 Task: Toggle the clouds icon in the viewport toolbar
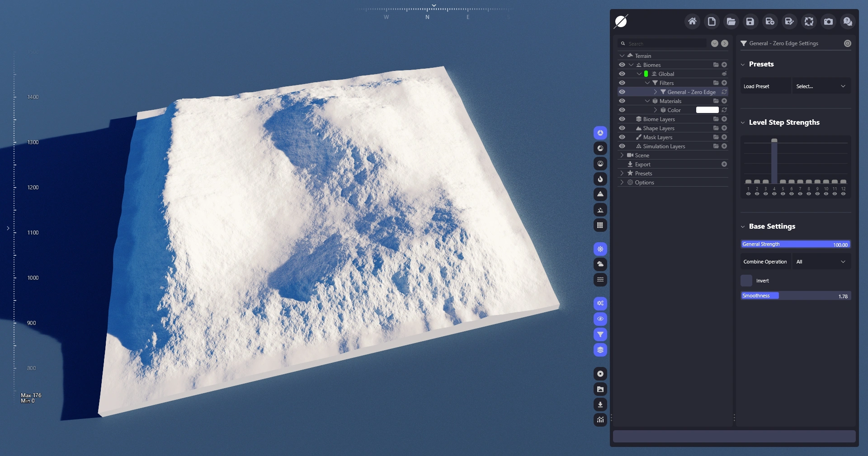[x=600, y=264]
